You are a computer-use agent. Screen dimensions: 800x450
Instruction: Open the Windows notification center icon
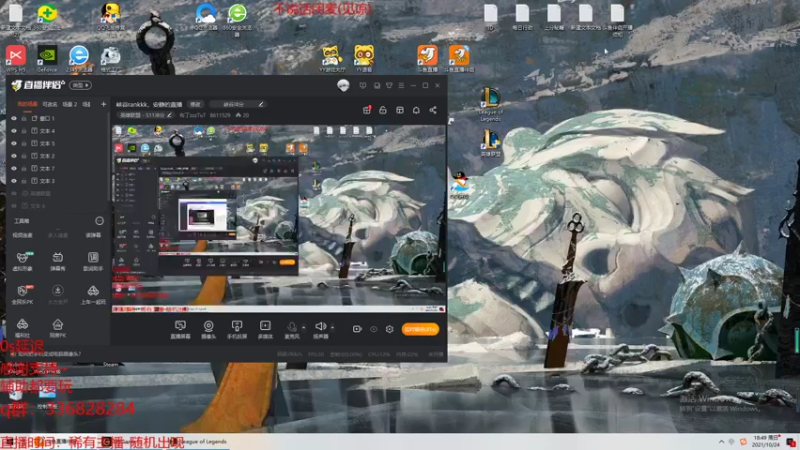[x=790, y=442]
